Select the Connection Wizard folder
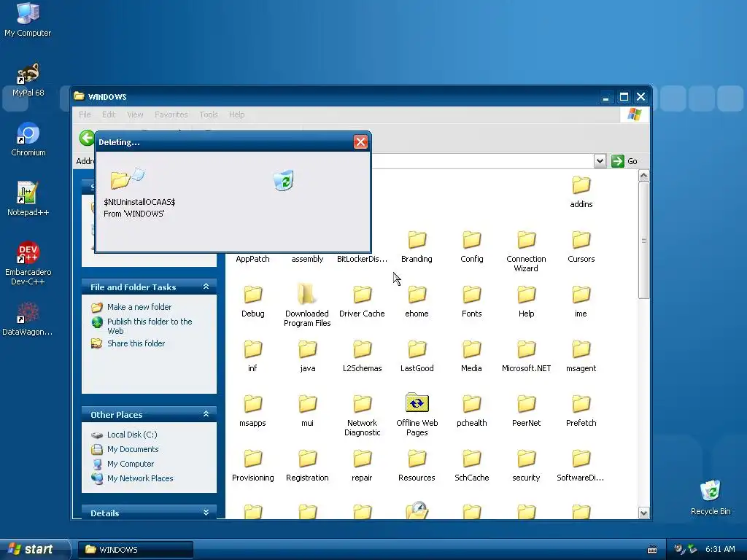The image size is (747, 560). pyautogui.click(x=526, y=252)
